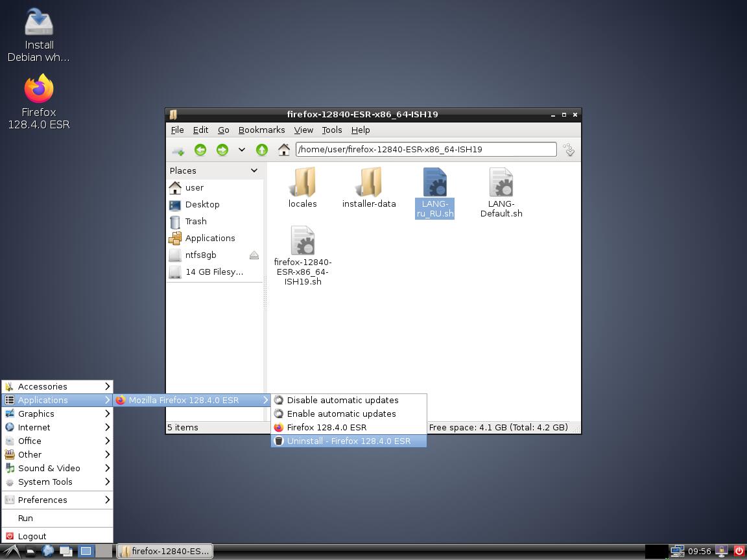Expand the Preferences submenu

(57, 500)
